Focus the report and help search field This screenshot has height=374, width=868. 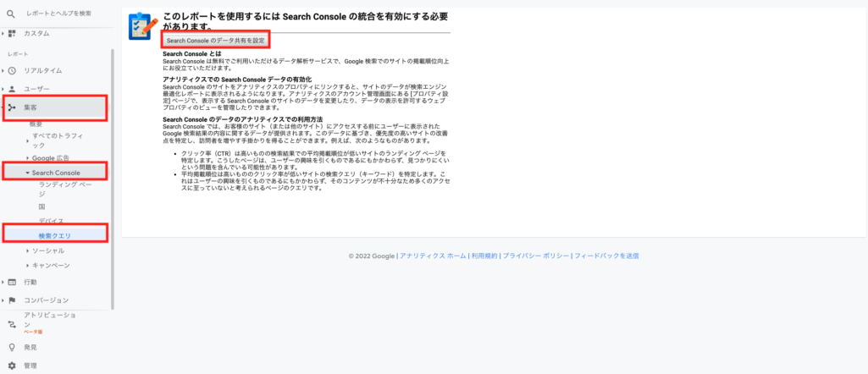(58, 13)
